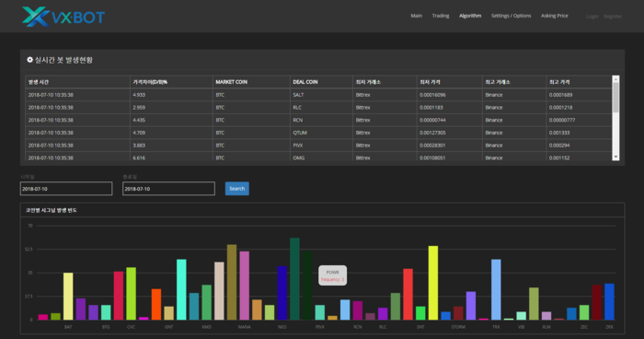
Task: Click the table scrollbar down arrow
Action: [x=615, y=158]
